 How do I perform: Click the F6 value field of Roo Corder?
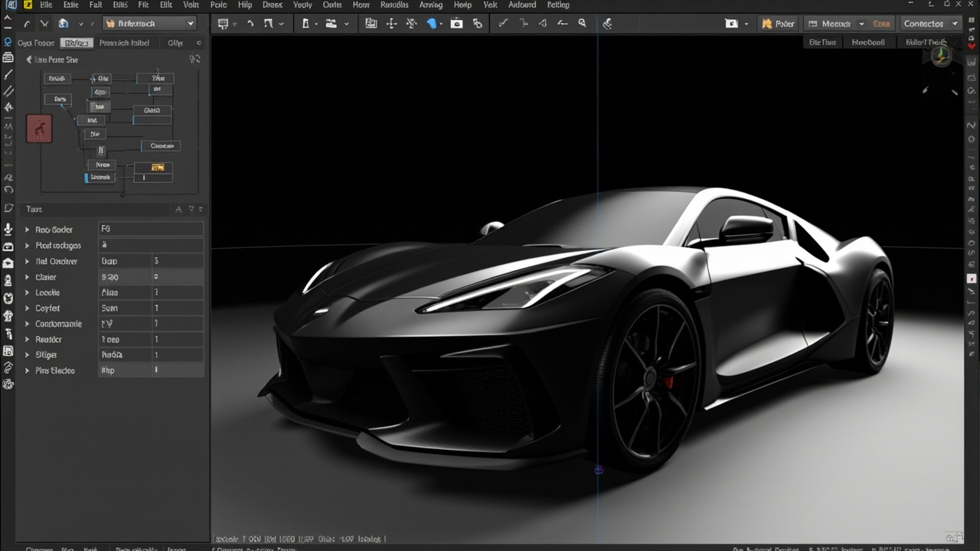[x=151, y=229]
